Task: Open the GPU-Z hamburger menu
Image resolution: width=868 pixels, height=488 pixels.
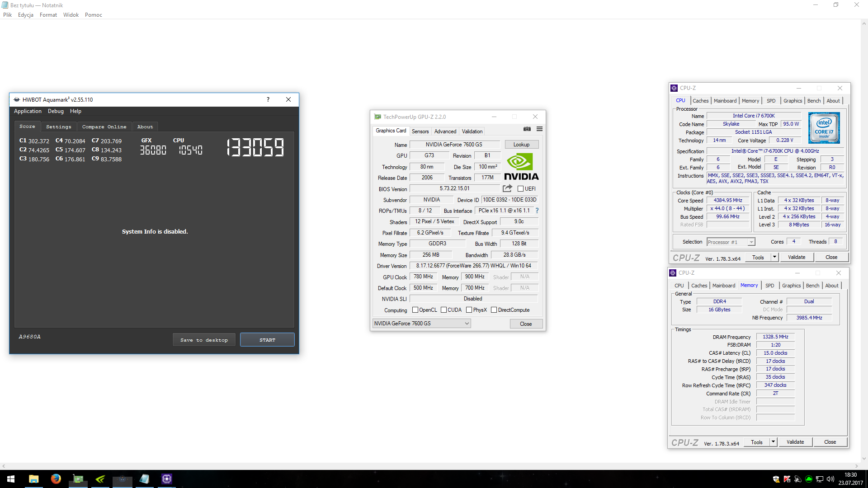Action: (539, 129)
